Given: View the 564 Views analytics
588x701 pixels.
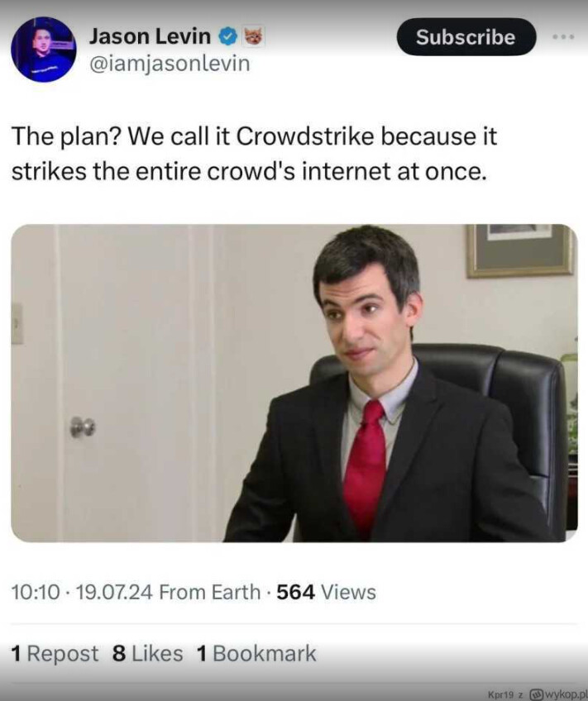Looking at the screenshot, I should pyautogui.click(x=327, y=592).
